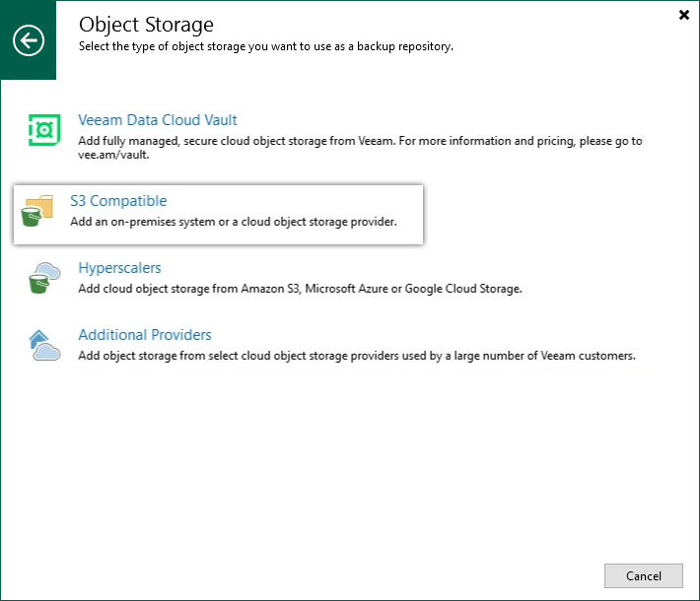Open the Additional Providers title link
The height and width of the screenshot is (601, 700).
pyautogui.click(x=145, y=335)
